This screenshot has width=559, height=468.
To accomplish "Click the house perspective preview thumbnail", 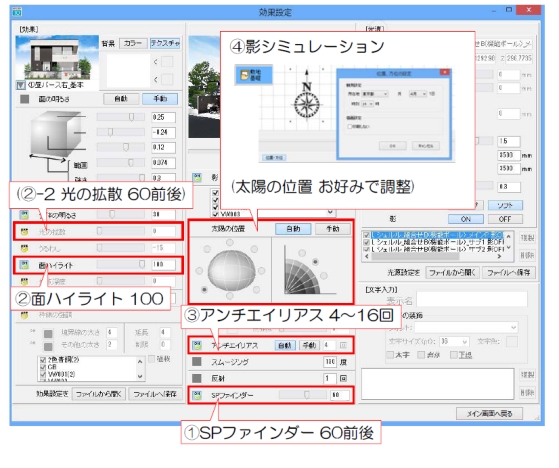I will coord(57,58).
